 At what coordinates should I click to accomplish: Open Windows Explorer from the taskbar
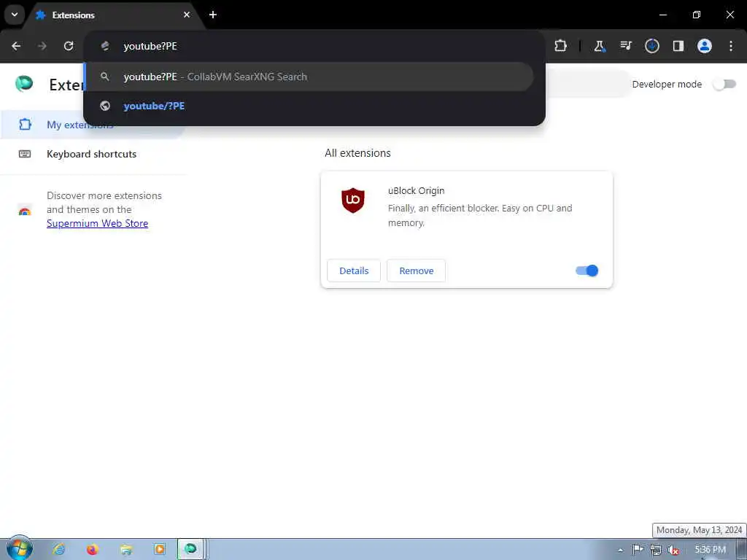pyautogui.click(x=126, y=550)
